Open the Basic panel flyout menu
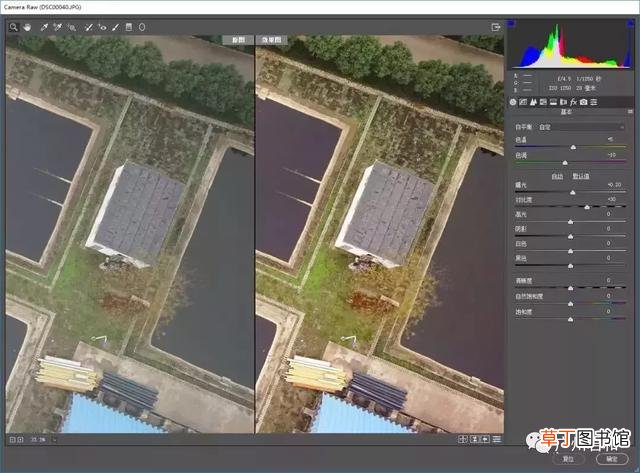 pyautogui.click(x=630, y=111)
